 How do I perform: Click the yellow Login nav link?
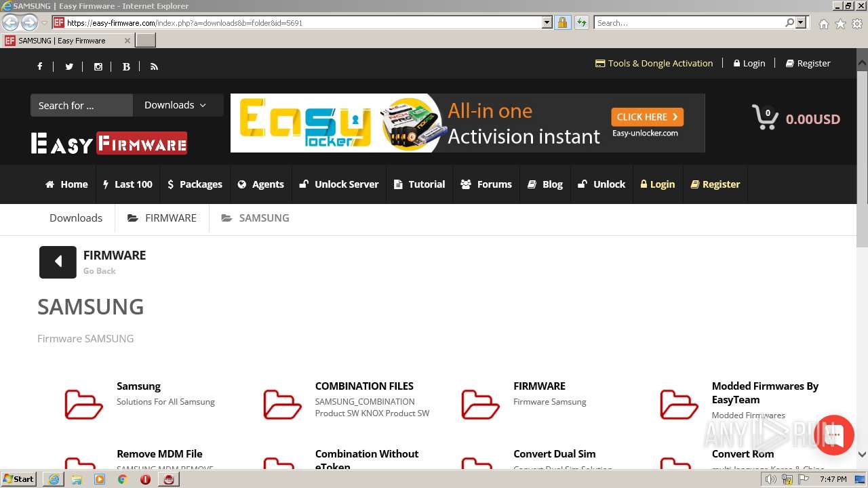pyautogui.click(x=658, y=184)
